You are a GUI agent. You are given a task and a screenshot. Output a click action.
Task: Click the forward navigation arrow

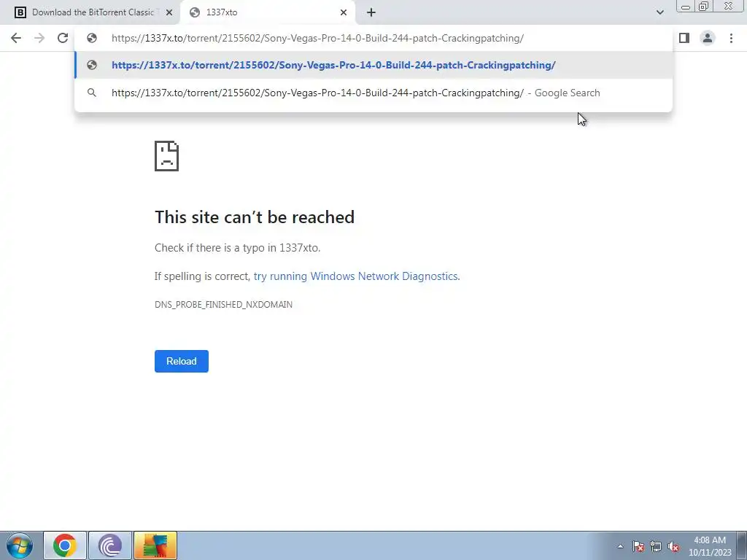pos(39,38)
